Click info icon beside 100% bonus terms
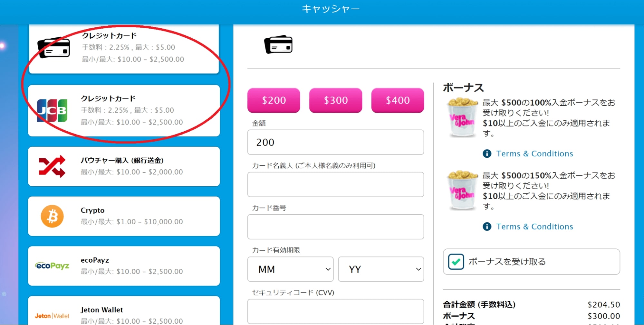The width and height of the screenshot is (644, 325). pos(487,154)
